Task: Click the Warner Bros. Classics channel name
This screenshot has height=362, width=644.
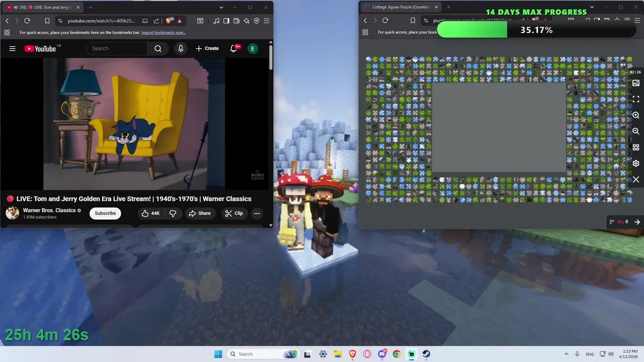Action: coord(49,210)
